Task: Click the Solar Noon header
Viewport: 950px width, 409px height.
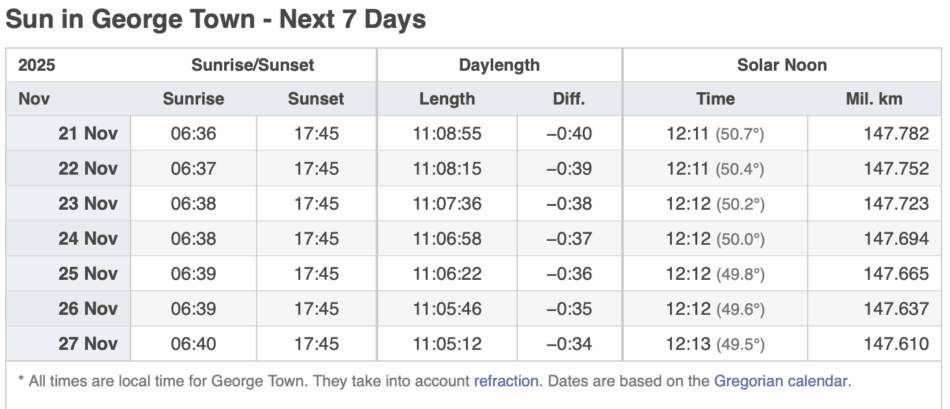Action: click(782, 65)
